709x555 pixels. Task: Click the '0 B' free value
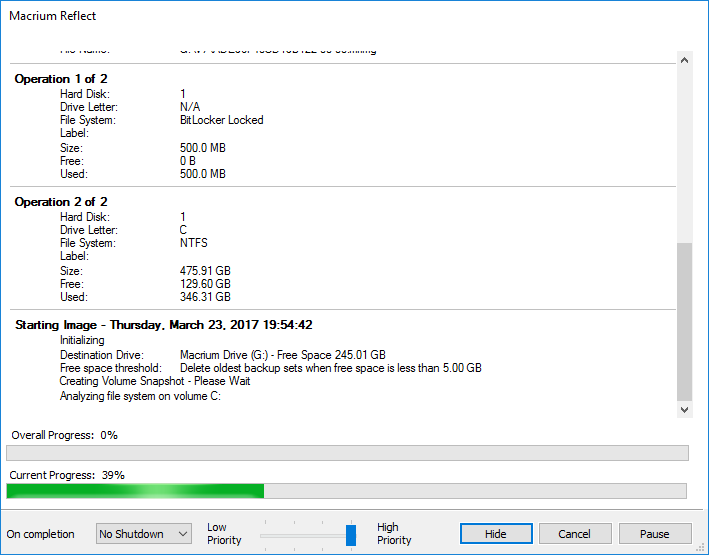pyautogui.click(x=188, y=161)
